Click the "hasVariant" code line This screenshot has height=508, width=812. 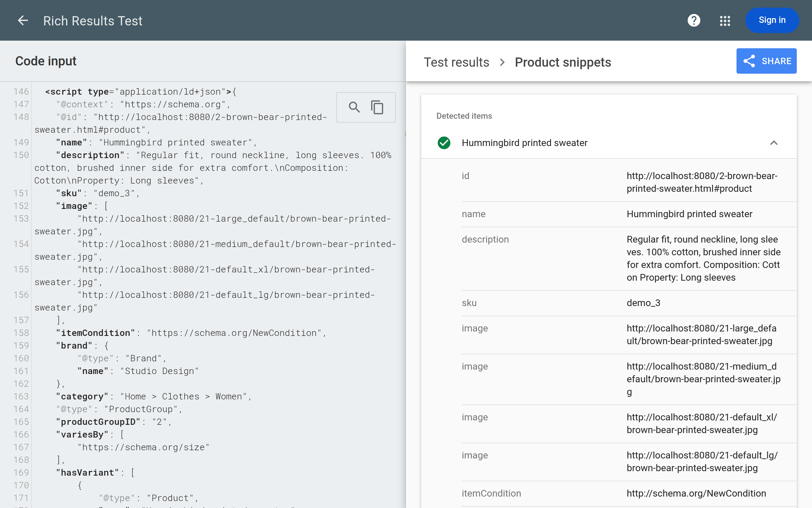tap(95, 473)
